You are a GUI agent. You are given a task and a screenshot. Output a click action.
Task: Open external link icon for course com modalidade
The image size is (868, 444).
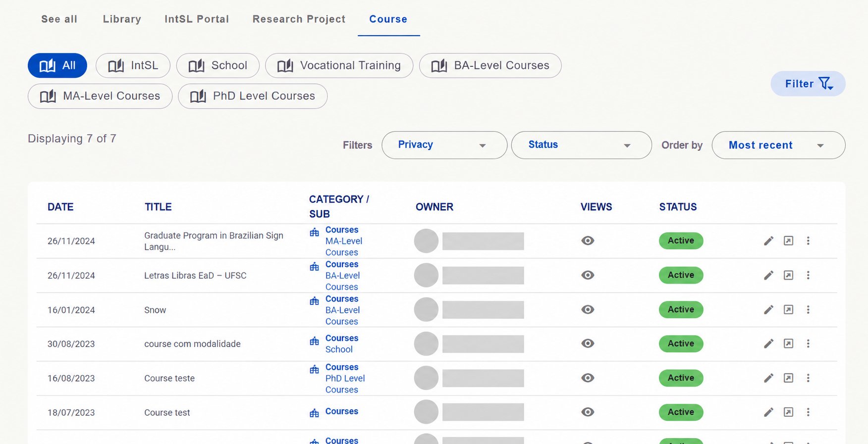click(788, 344)
